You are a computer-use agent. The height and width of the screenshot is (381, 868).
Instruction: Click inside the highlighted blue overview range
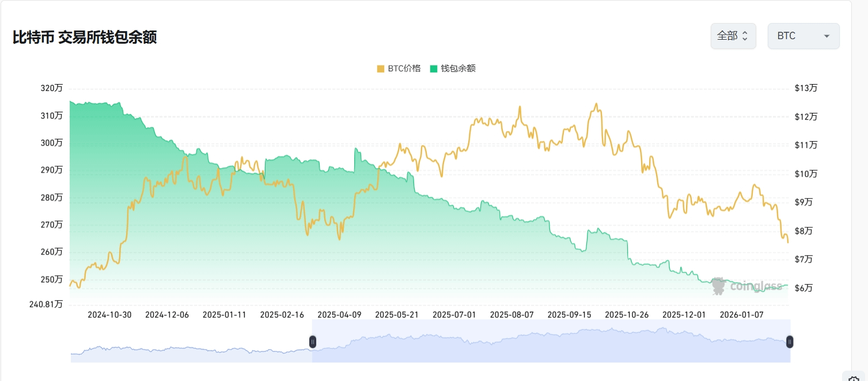[547, 345]
